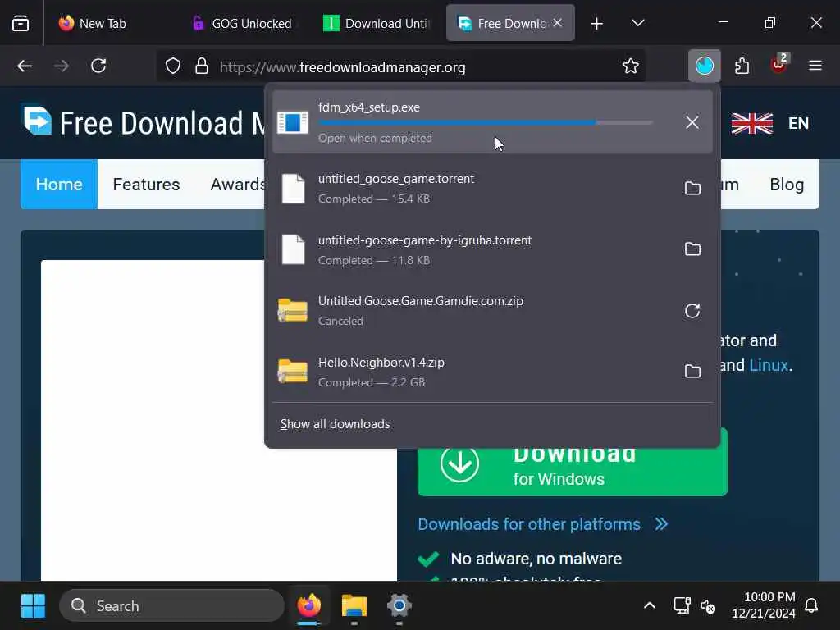Image resolution: width=840 pixels, height=630 pixels.
Task: Click the taskbar Search box
Action: pyautogui.click(x=171, y=606)
